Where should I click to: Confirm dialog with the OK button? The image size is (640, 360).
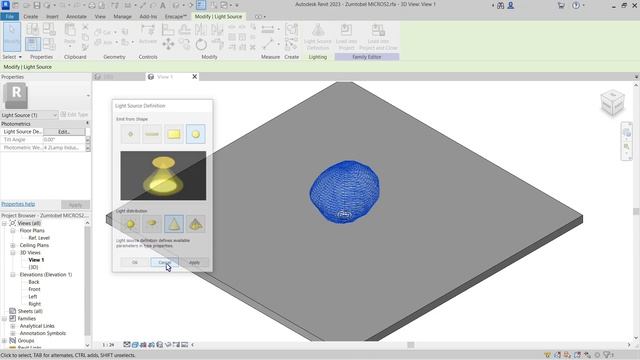pyautogui.click(x=135, y=262)
